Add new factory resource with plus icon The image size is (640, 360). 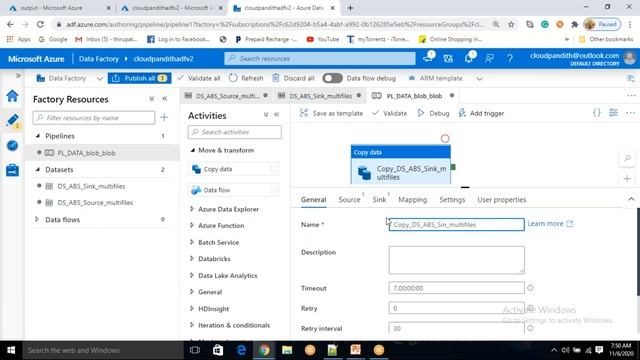(164, 118)
